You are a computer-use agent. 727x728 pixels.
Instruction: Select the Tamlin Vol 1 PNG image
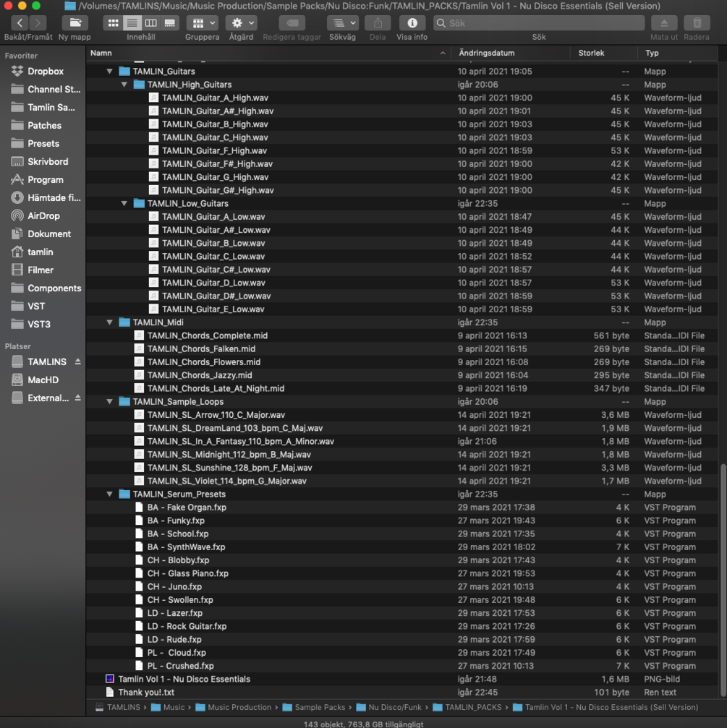point(401,679)
